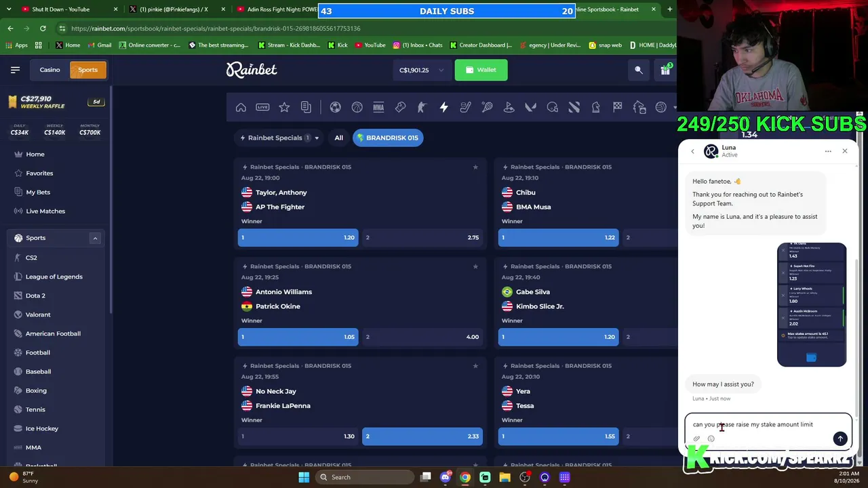Click the search magnifier in Rainbet header
The image size is (868, 488).
tap(639, 70)
